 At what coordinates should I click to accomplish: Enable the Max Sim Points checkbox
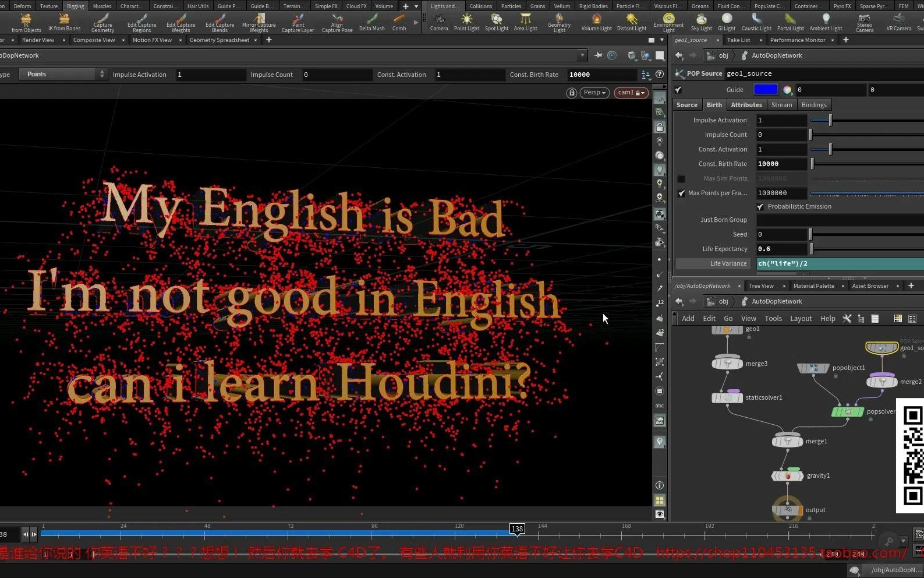point(681,179)
